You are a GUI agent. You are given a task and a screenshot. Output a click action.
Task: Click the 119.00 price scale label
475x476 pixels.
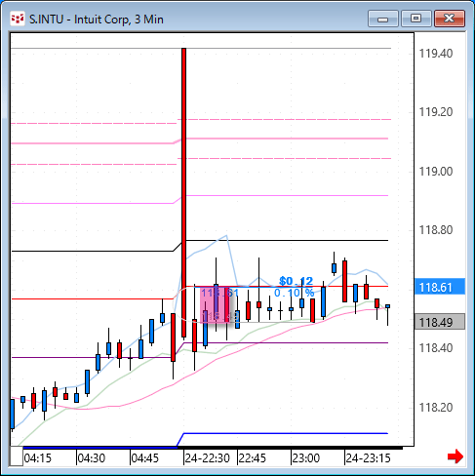pos(436,172)
